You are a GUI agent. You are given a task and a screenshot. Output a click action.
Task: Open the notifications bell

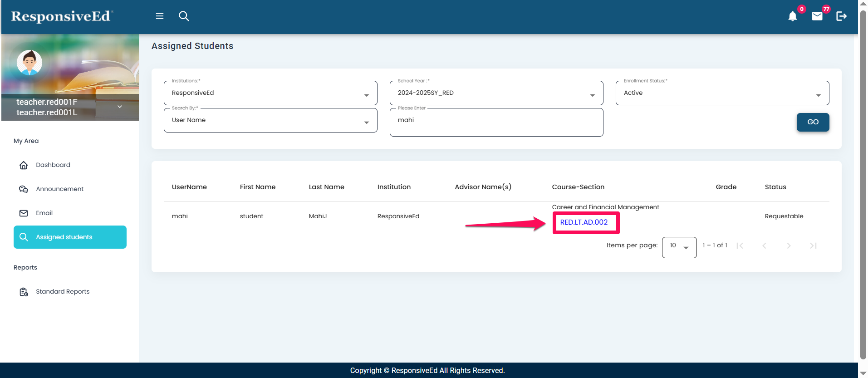tap(792, 17)
